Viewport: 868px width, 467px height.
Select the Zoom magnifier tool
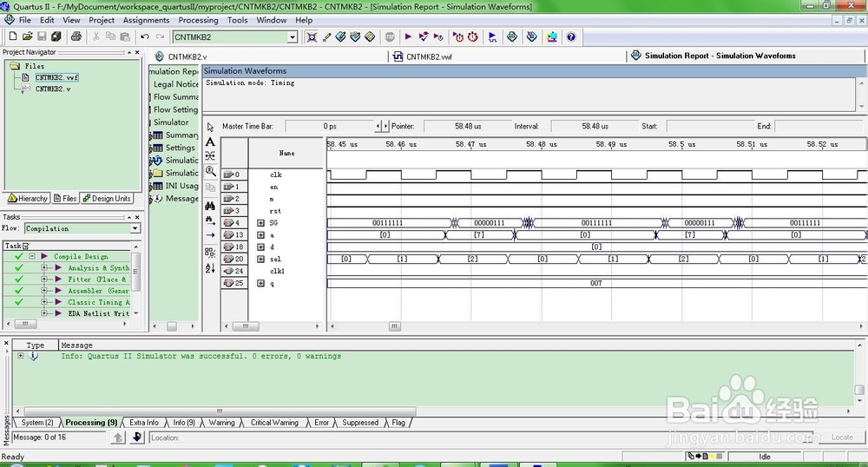[x=210, y=171]
